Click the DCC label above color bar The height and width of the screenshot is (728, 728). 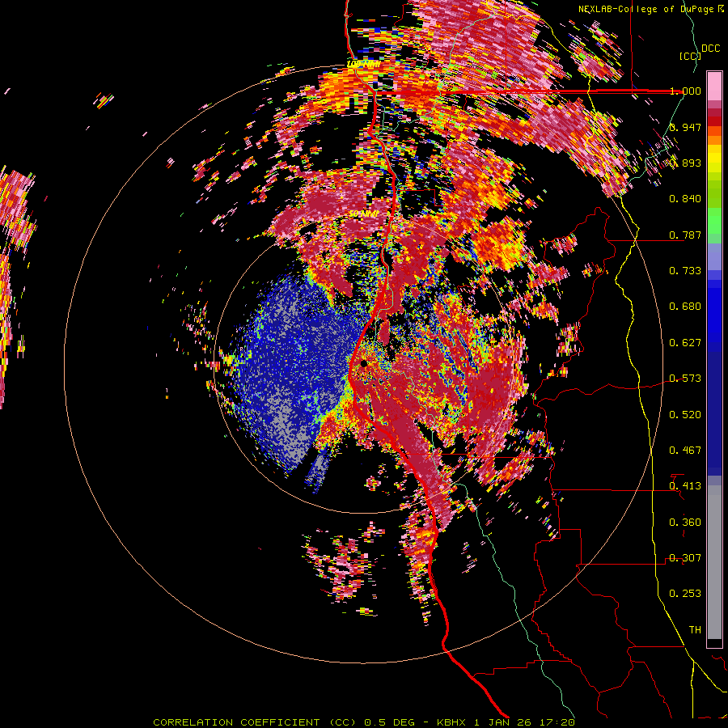coord(710,49)
